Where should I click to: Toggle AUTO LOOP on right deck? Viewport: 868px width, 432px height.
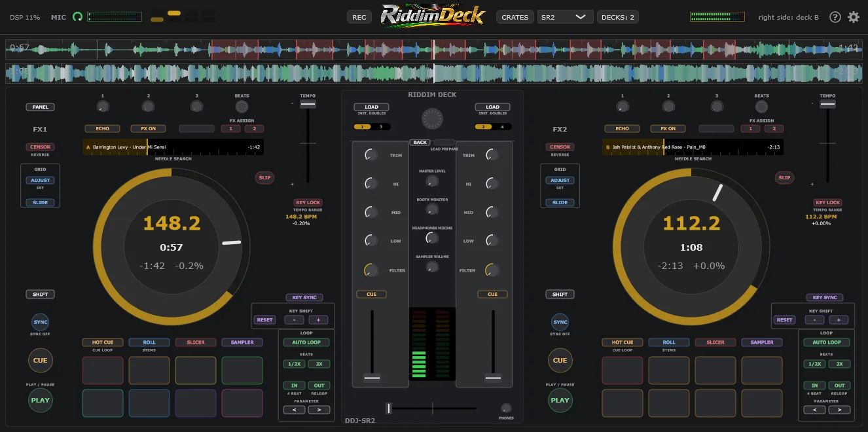click(x=826, y=342)
